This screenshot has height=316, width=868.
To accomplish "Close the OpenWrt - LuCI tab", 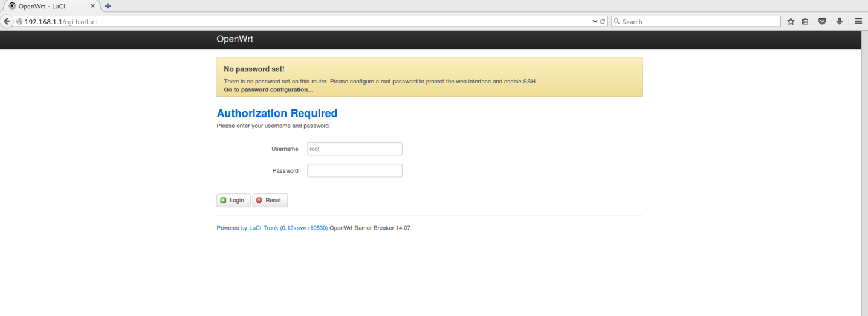I will point(92,6).
